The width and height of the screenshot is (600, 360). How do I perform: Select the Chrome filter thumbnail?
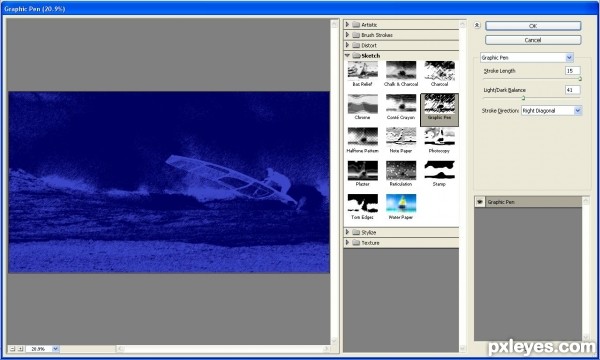tap(362, 104)
